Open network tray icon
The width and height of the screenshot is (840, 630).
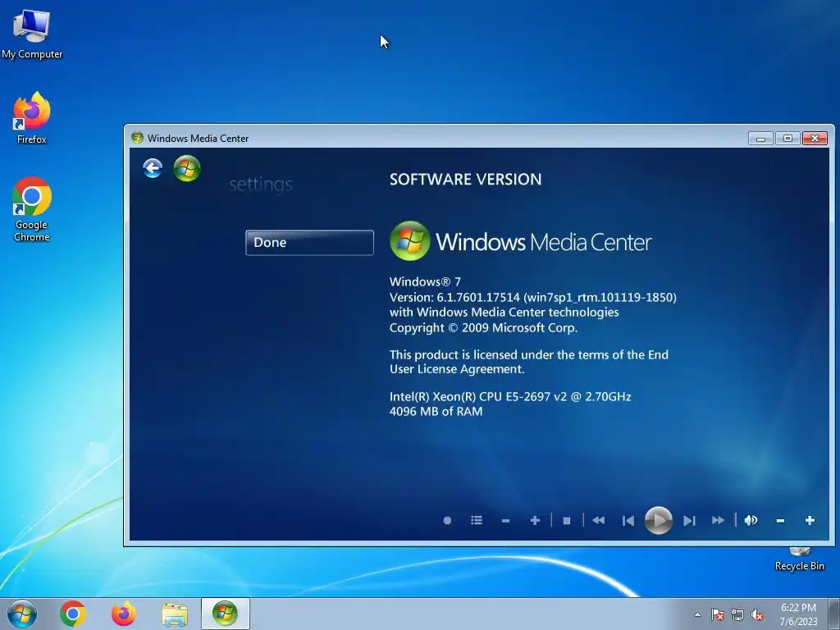737,614
